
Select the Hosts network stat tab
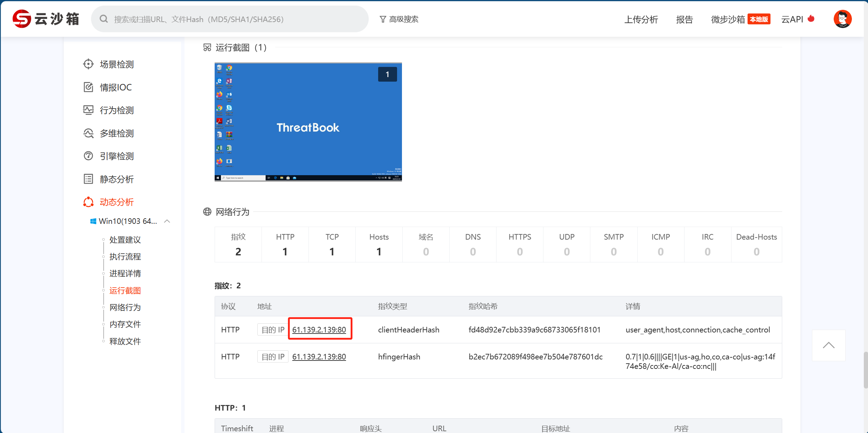[x=379, y=244]
